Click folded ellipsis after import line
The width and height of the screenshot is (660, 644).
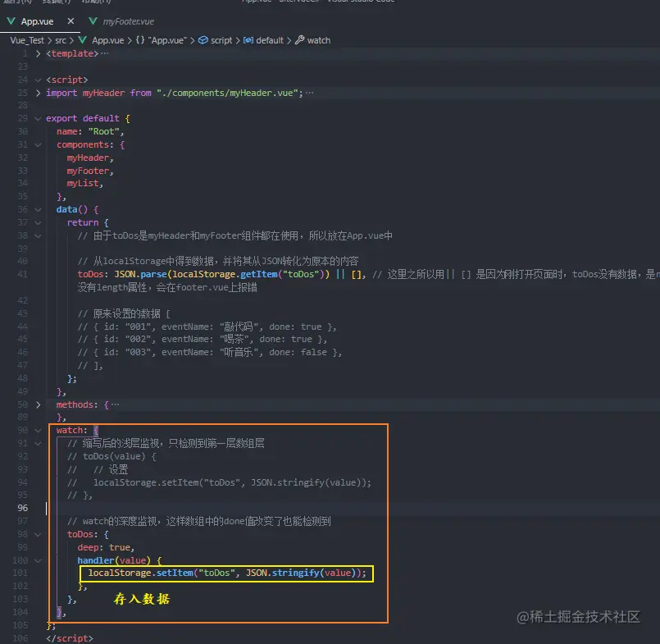tap(309, 93)
